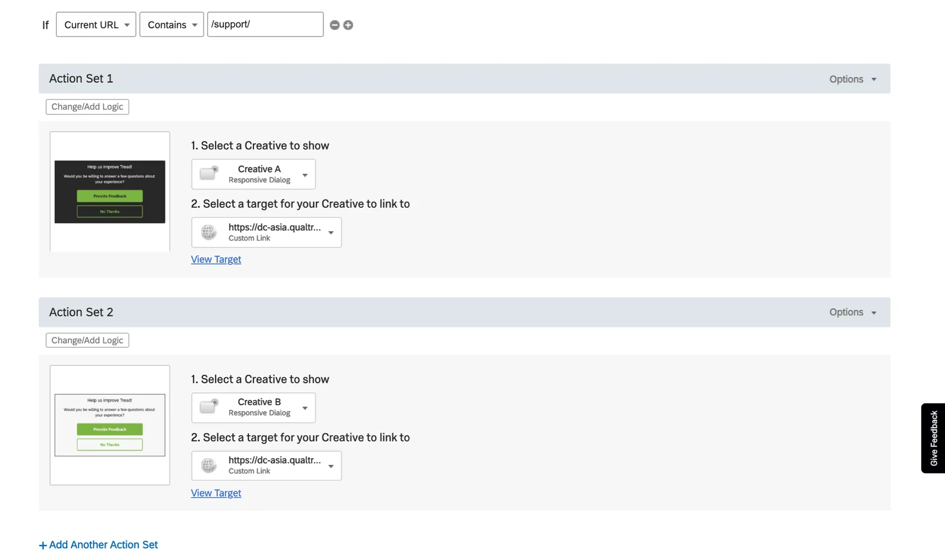This screenshot has height=560, width=945.
Task: Open Options menu for Action Set 2
Action: pos(852,312)
